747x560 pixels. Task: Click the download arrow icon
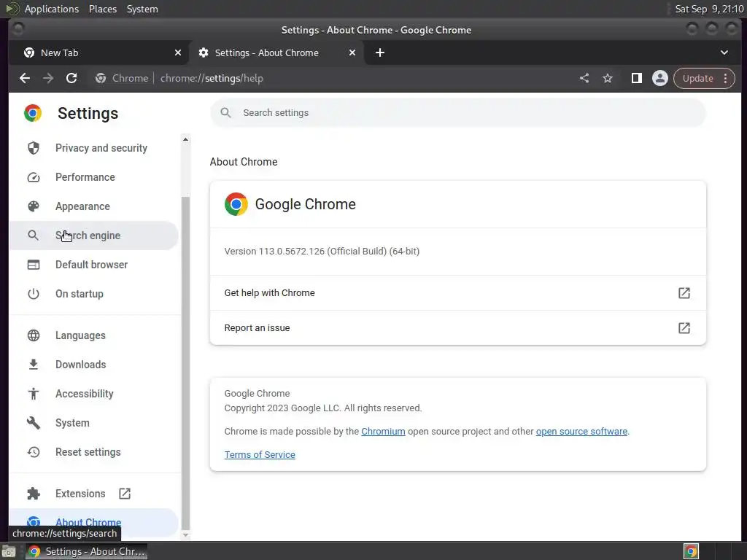tap(34, 365)
